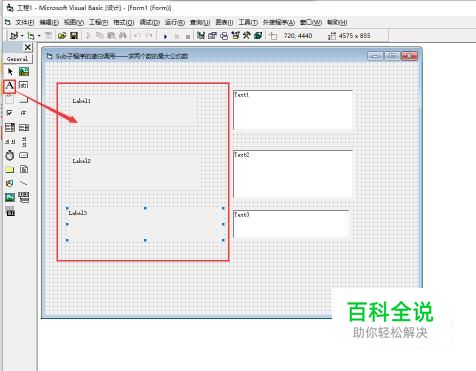Click the Redo toolbar arrow

pyautogui.click(x=149, y=35)
